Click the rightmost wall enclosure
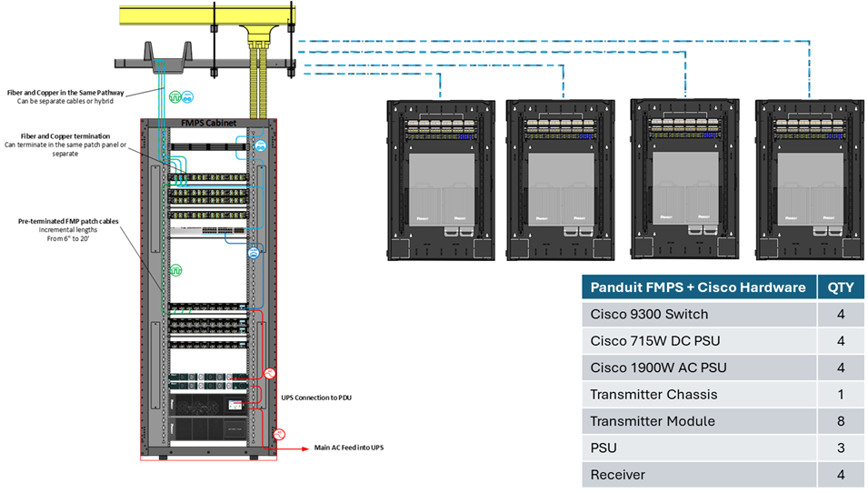The image size is (868, 493). (x=810, y=180)
